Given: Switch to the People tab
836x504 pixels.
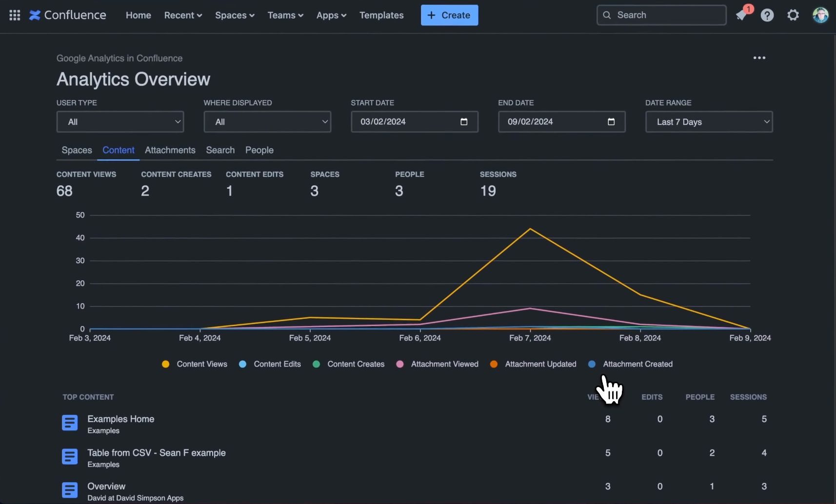Looking at the screenshot, I should point(259,150).
